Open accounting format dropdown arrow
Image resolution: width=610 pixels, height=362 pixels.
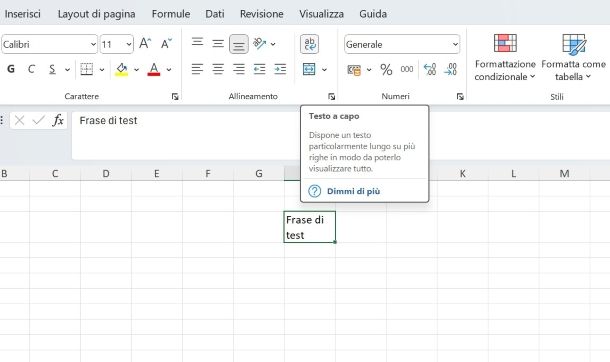coord(369,70)
